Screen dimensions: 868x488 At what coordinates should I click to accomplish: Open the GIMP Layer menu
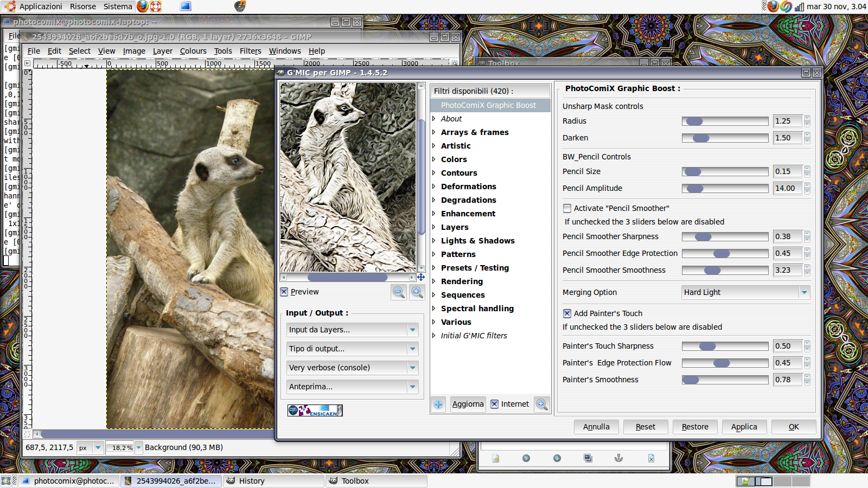pyautogui.click(x=162, y=51)
